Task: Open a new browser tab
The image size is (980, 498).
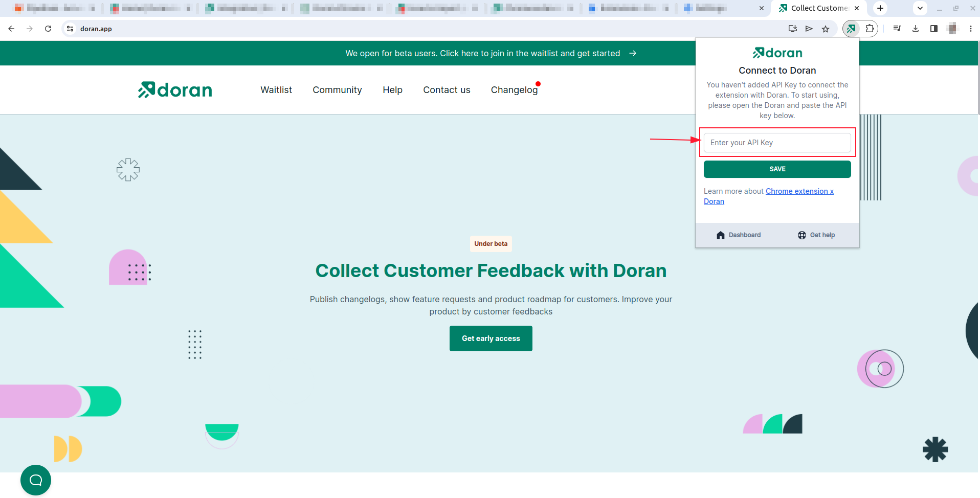Action: [880, 8]
